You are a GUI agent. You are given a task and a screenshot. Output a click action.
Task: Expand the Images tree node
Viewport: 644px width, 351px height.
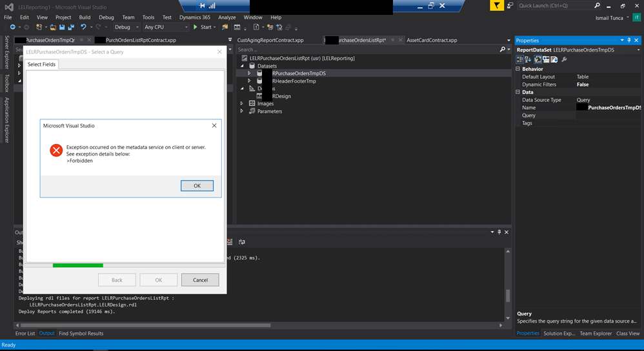tap(243, 103)
